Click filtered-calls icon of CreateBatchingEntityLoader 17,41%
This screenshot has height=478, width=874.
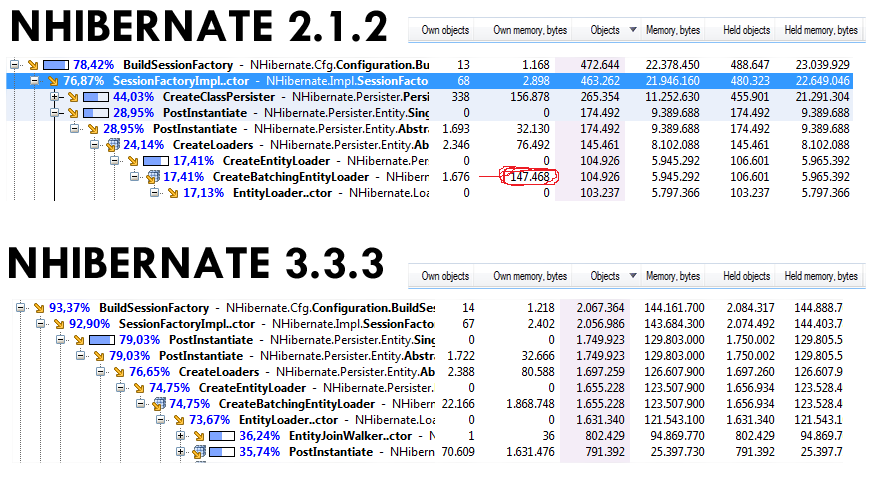(x=152, y=177)
